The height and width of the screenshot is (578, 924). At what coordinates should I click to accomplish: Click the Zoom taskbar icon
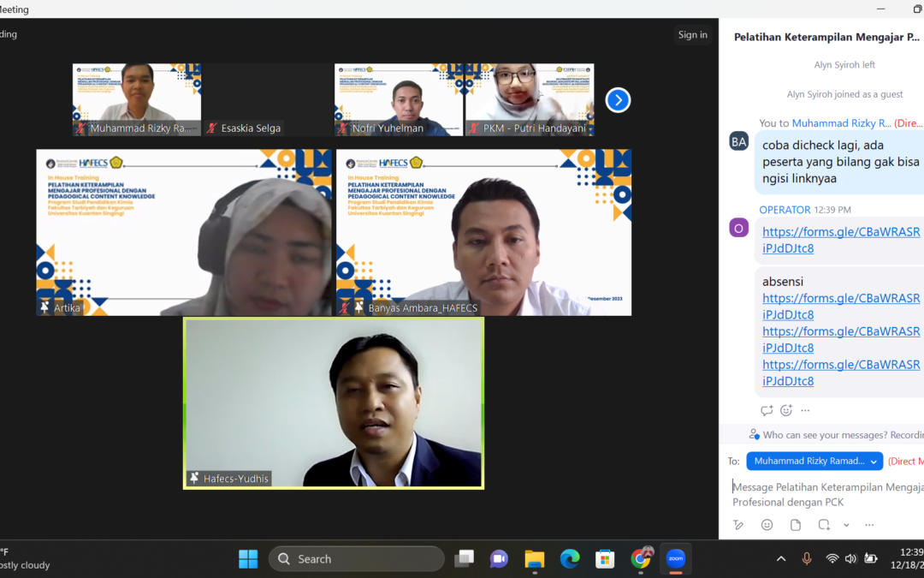tap(676, 558)
